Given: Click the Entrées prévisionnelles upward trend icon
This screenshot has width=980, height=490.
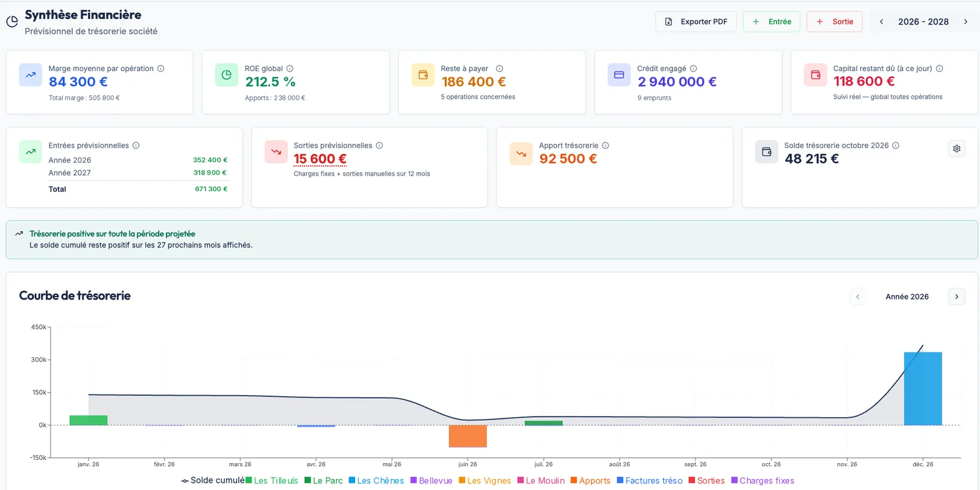Looking at the screenshot, I should pyautogui.click(x=31, y=152).
